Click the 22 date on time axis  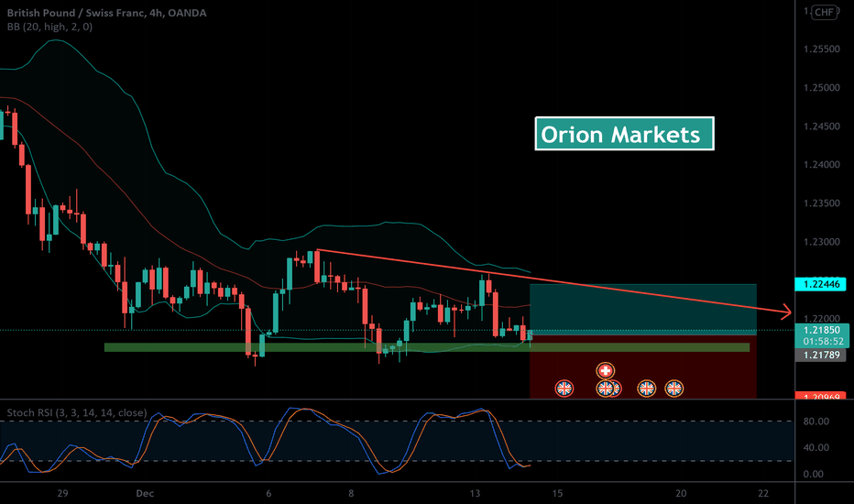[x=763, y=494]
